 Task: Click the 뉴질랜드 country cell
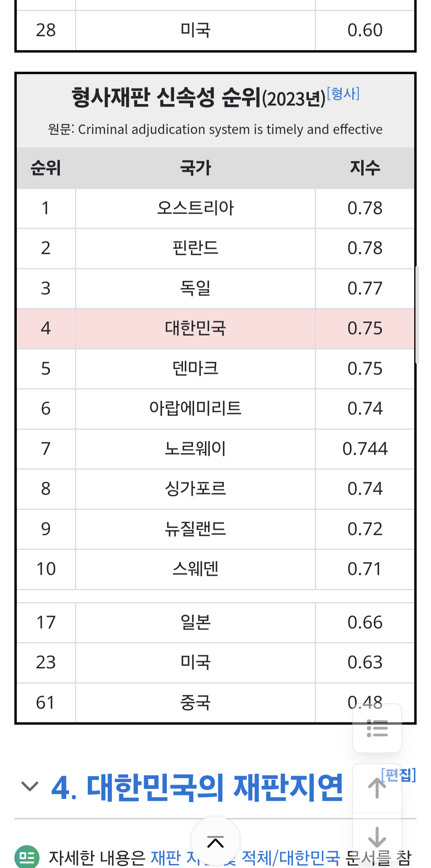point(195,529)
